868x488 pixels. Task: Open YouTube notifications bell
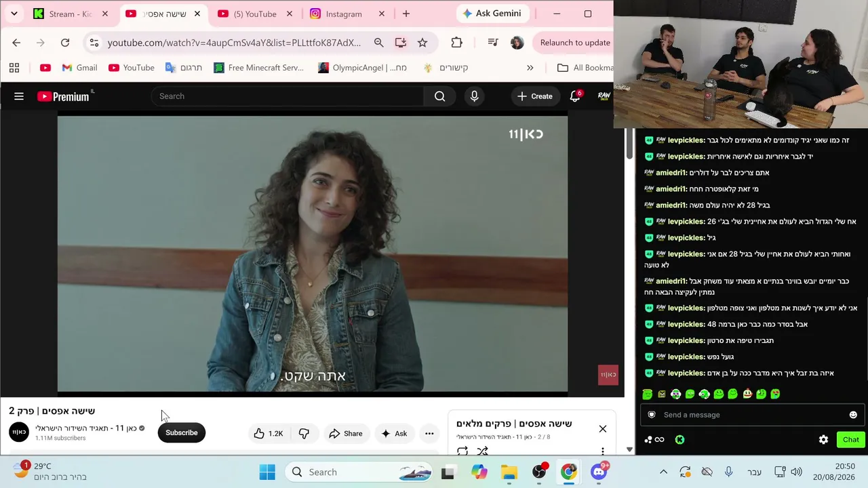tap(575, 96)
